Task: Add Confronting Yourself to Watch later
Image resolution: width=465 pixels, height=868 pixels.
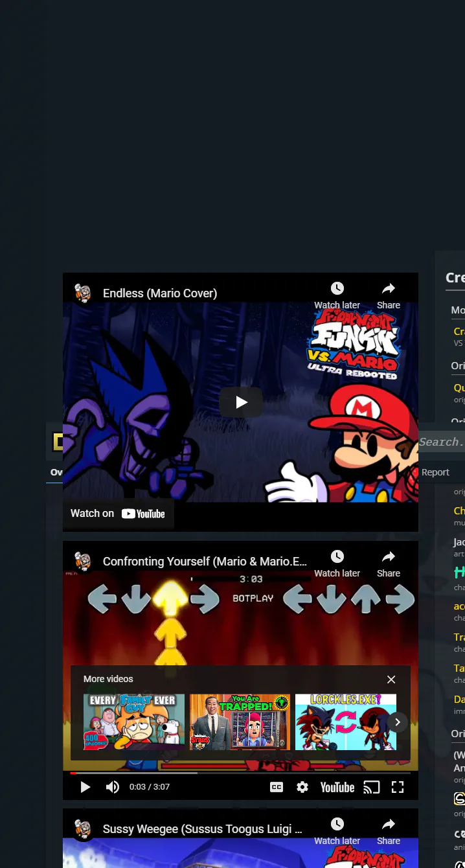Action: [337, 564]
